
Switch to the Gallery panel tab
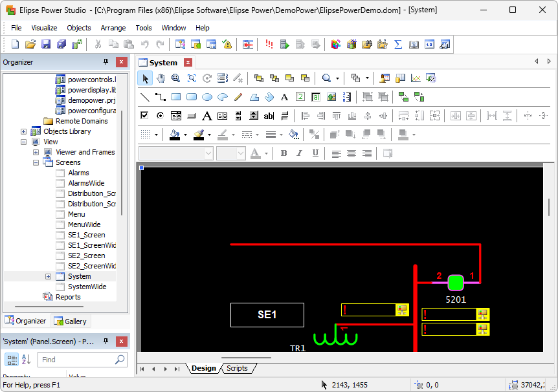71,321
